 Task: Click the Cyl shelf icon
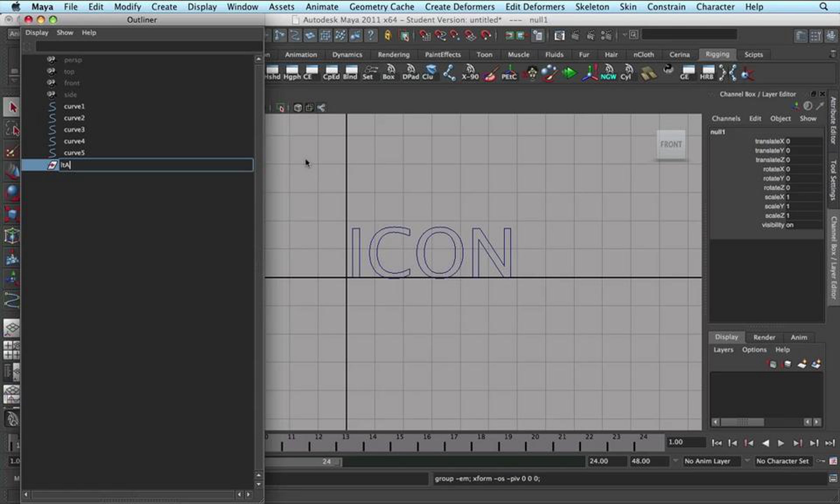coord(626,72)
